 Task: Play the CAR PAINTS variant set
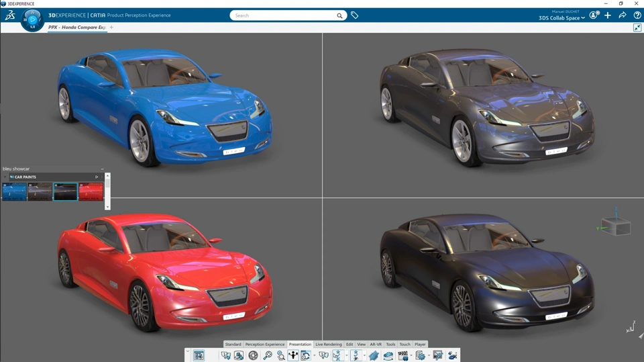click(x=97, y=177)
